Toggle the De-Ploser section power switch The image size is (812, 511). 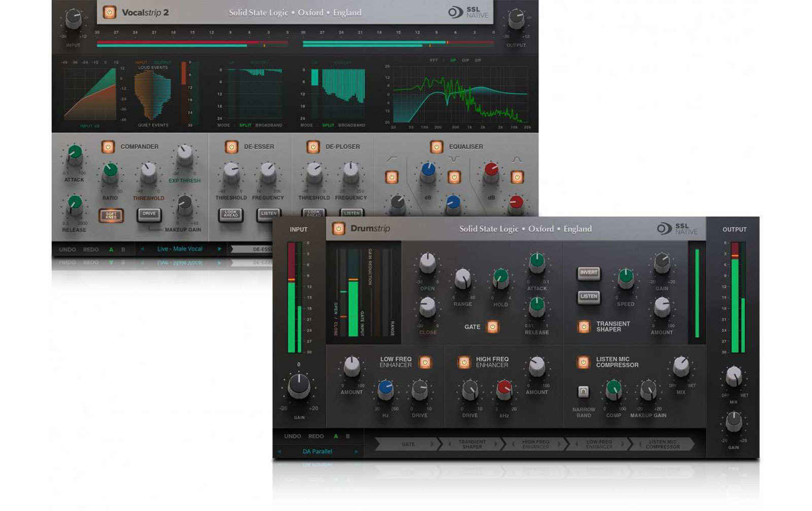(x=313, y=147)
